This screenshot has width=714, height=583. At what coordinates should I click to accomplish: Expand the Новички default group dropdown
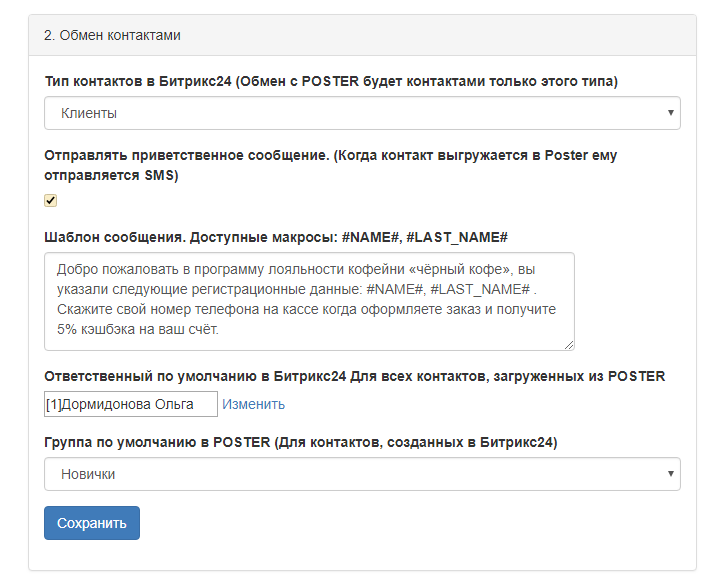[x=362, y=474]
